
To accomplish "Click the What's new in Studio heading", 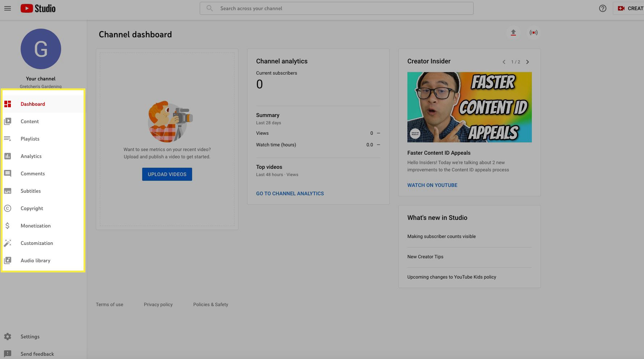I will point(437,218).
